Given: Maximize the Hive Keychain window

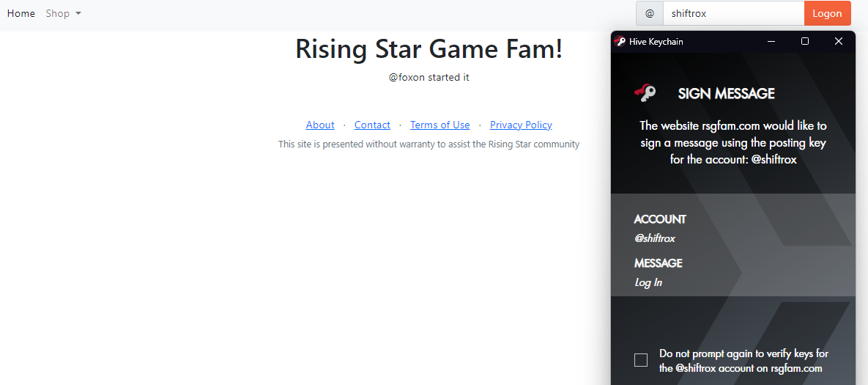Looking at the screenshot, I should click(x=805, y=41).
